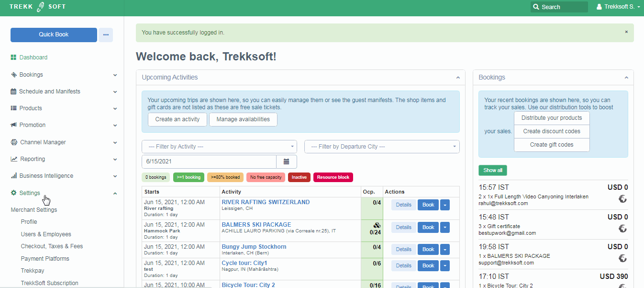Click the search magnifier in the top bar
This screenshot has height=288, width=644.
tap(536, 6)
